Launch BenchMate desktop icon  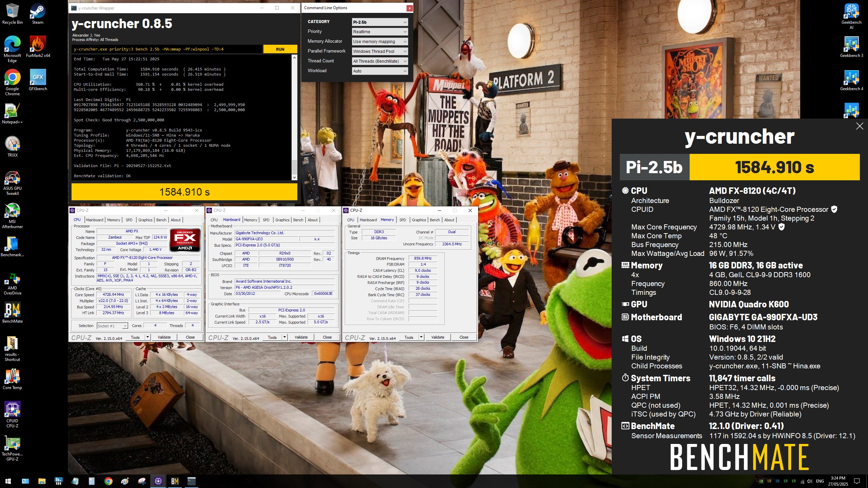tap(13, 312)
